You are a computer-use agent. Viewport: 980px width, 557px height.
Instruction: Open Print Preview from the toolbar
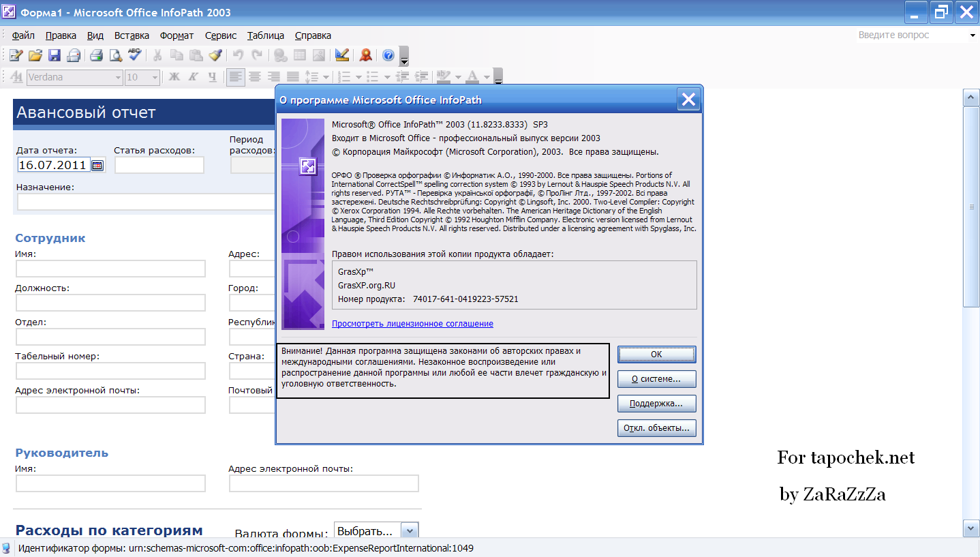(116, 56)
